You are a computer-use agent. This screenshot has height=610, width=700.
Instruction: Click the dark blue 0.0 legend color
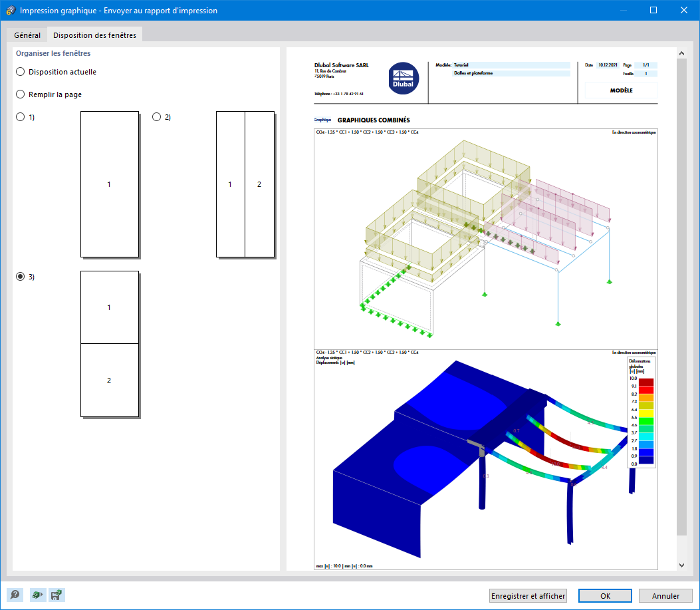(646, 460)
